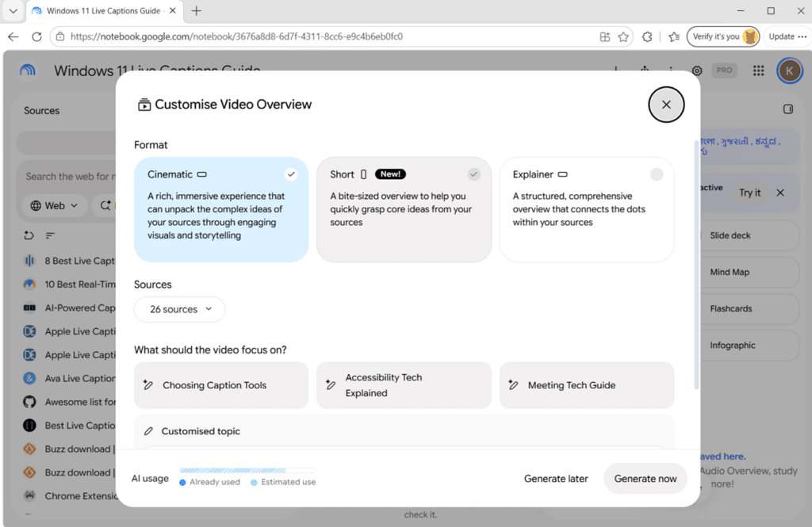Open the Google apps grid
Viewport: 812px width, 527px height.
click(758, 71)
